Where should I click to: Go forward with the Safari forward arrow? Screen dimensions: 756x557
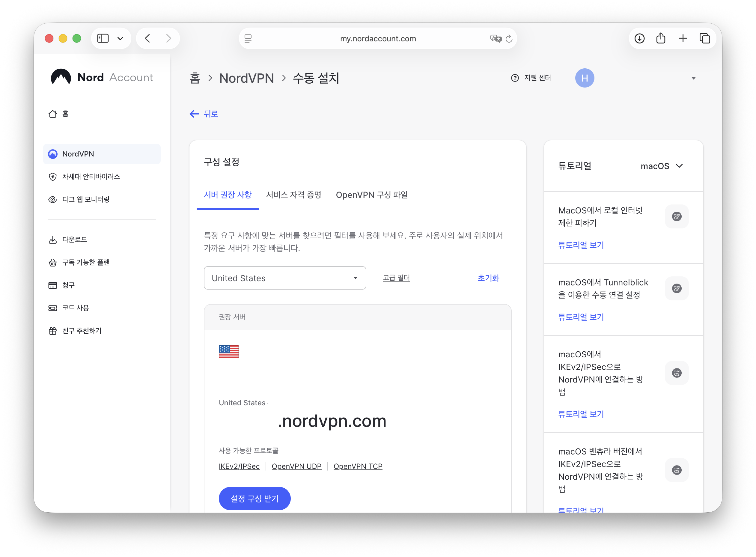(x=168, y=38)
